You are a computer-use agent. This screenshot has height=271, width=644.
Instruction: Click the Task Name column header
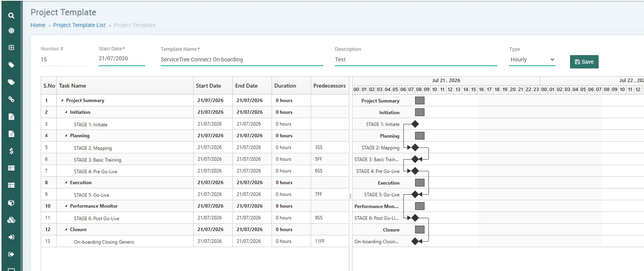coord(125,86)
